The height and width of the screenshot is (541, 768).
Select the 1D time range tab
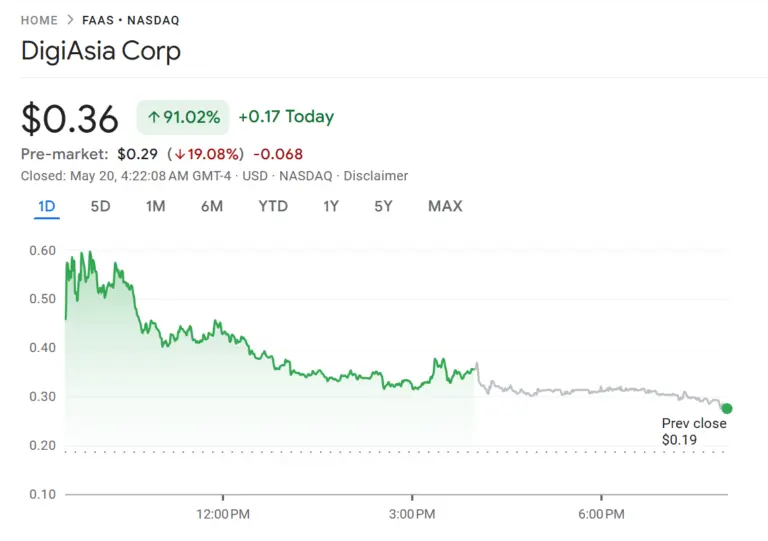48,206
